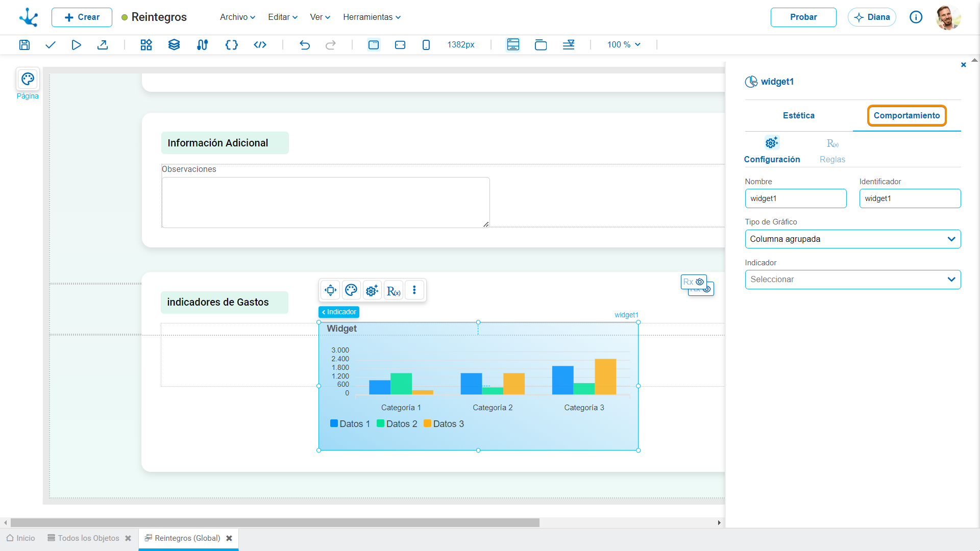Open the code view icon
The width and height of the screenshot is (980, 551).
260,45
